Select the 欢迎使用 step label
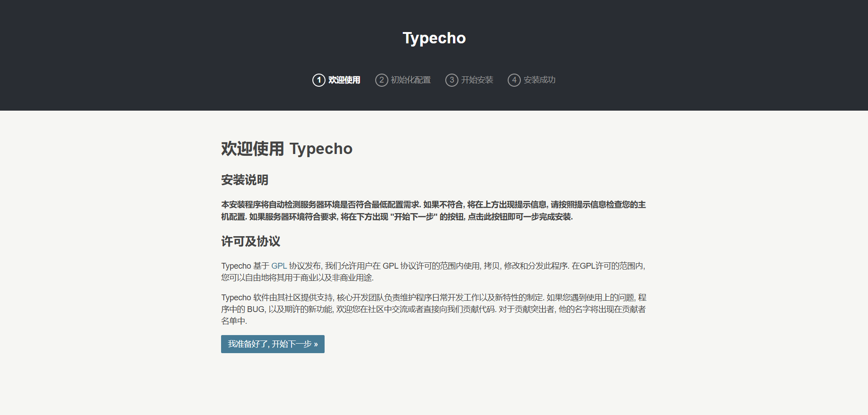Screen dimensions: 868x415 click(x=344, y=80)
